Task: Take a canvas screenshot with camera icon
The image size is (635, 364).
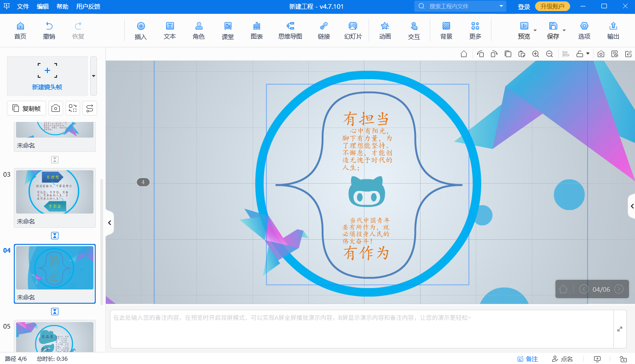Action: [601, 54]
